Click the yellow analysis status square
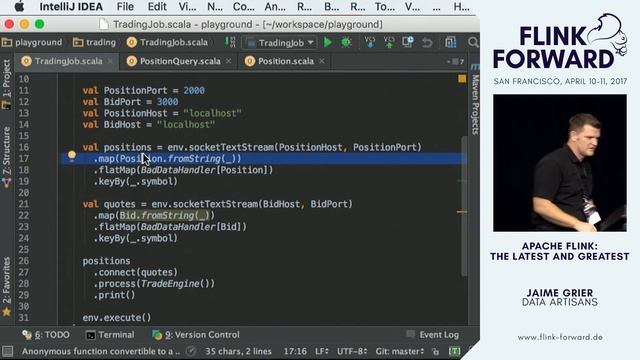 tap(462, 79)
